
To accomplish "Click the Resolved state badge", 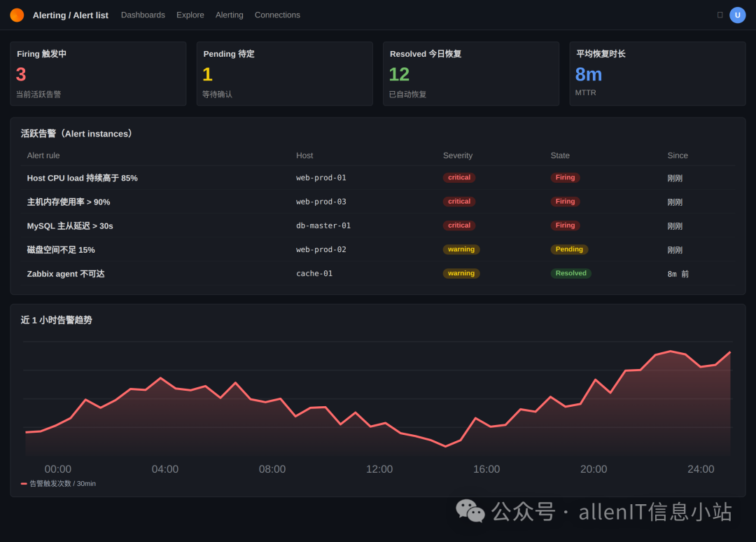I will [x=571, y=273].
